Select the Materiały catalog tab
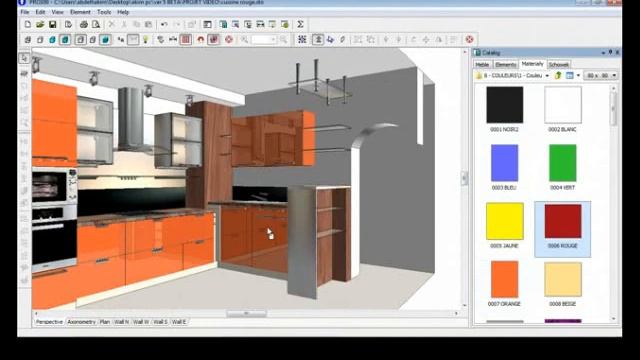Image resolution: width=640 pixels, height=360 pixels. pyautogui.click(x=533, y=64)
